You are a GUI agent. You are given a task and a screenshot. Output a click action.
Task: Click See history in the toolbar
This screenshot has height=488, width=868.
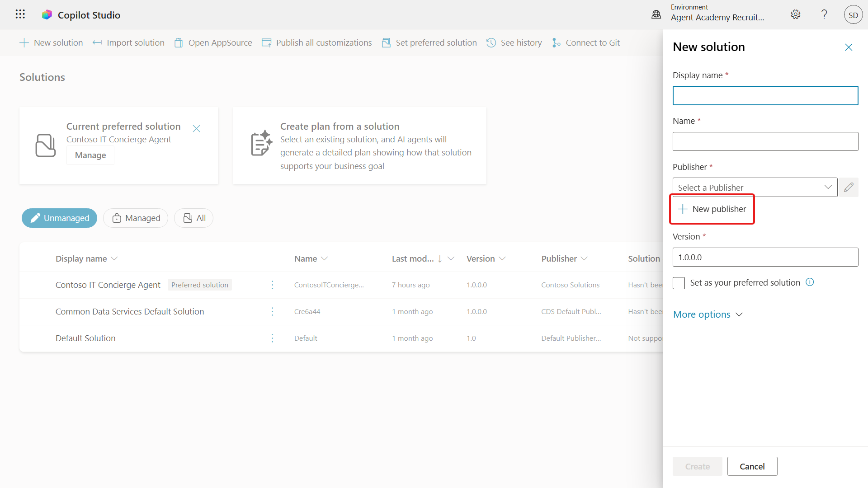point(514,42)
